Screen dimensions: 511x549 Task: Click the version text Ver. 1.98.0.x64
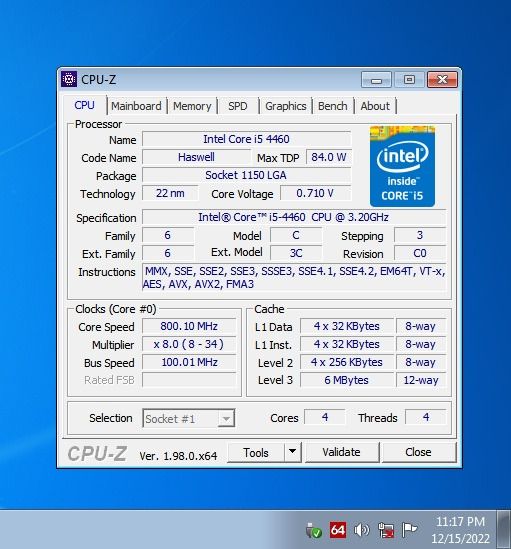point(178,456)
